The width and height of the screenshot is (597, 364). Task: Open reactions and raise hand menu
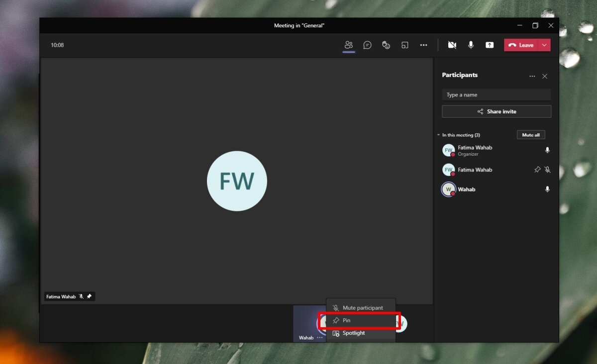(386, 45)
